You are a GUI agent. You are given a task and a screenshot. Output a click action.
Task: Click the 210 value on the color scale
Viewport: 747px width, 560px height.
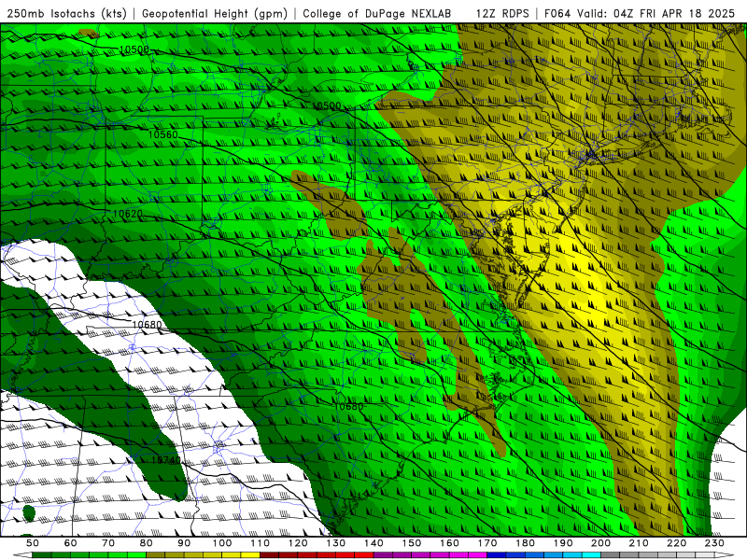pyautogui.click(x=639, y=543)
